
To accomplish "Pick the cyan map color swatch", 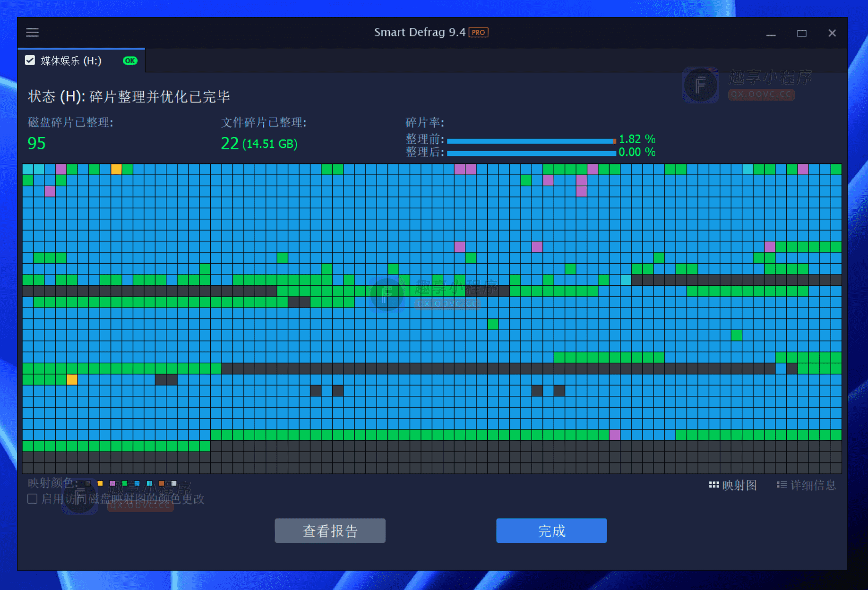I will pos(149,483).
